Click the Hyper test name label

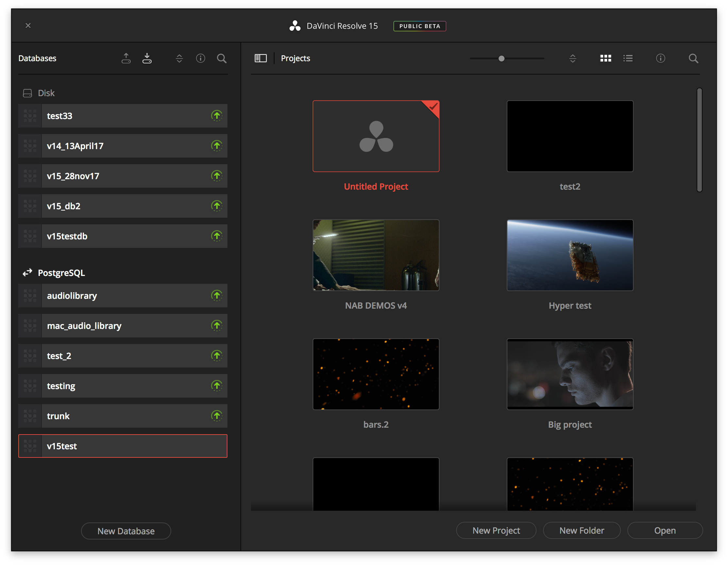[x=570, y=305]
